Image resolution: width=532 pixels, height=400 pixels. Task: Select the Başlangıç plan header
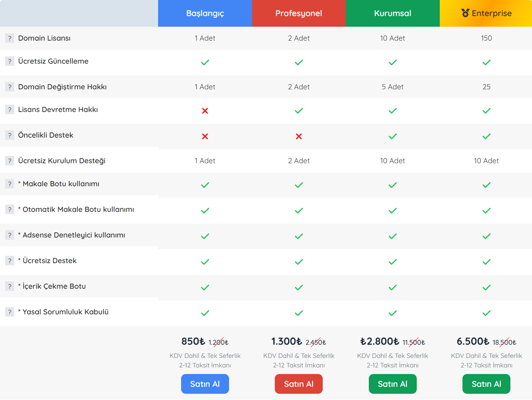tap(205, 13)
